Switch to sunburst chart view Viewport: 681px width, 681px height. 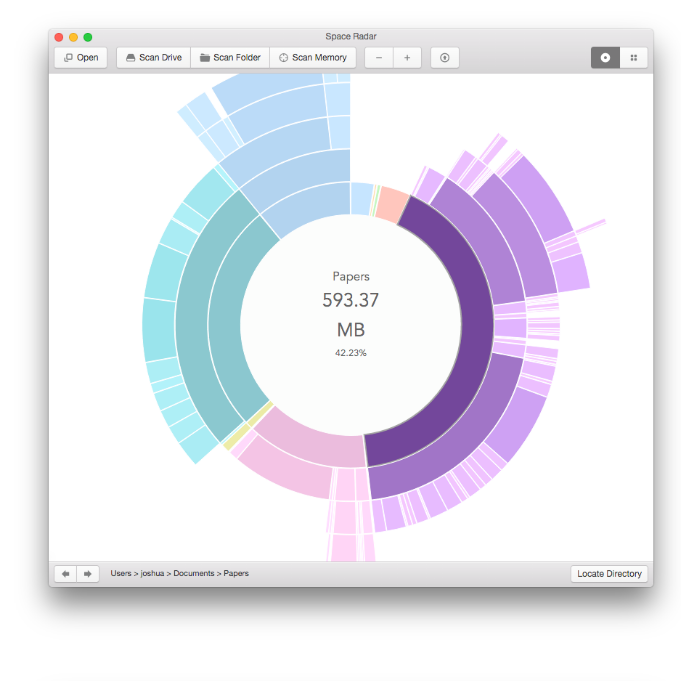(x=605, y=58)
